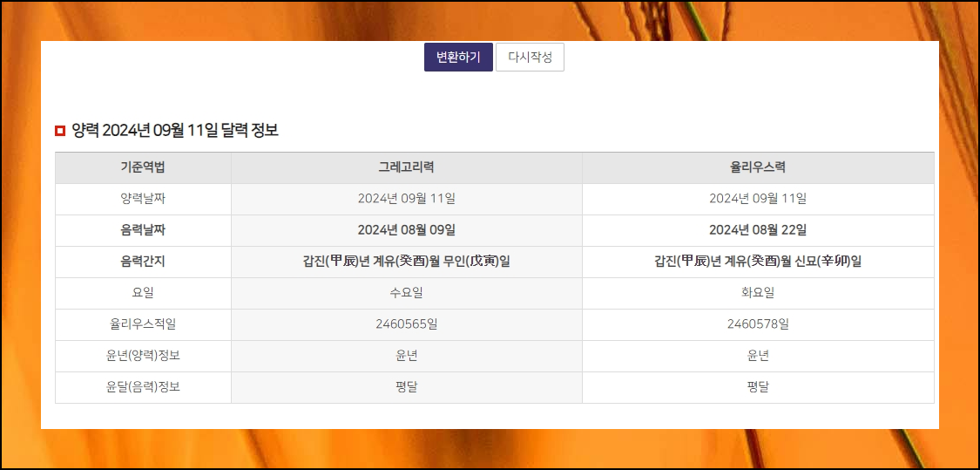980x470 pixels.
Task: Click 윤년 in the 율리우스력 column
Action: (x=758, y=356)
